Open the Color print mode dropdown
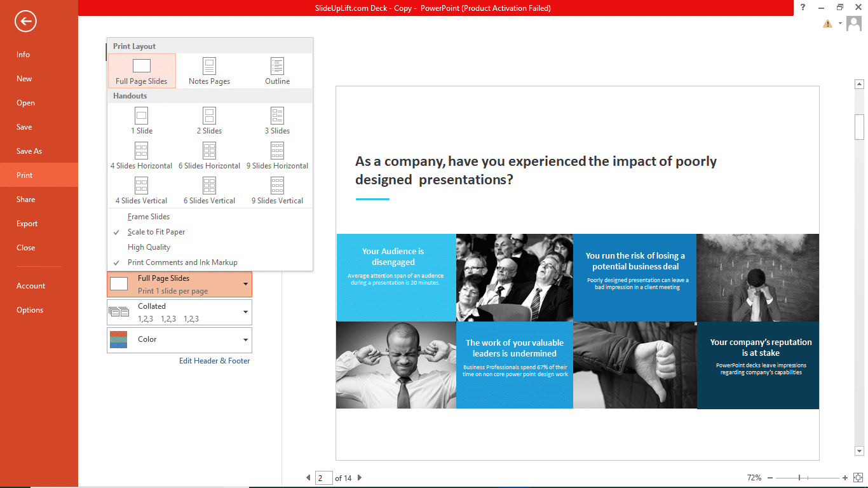 [x=179, y=340]
